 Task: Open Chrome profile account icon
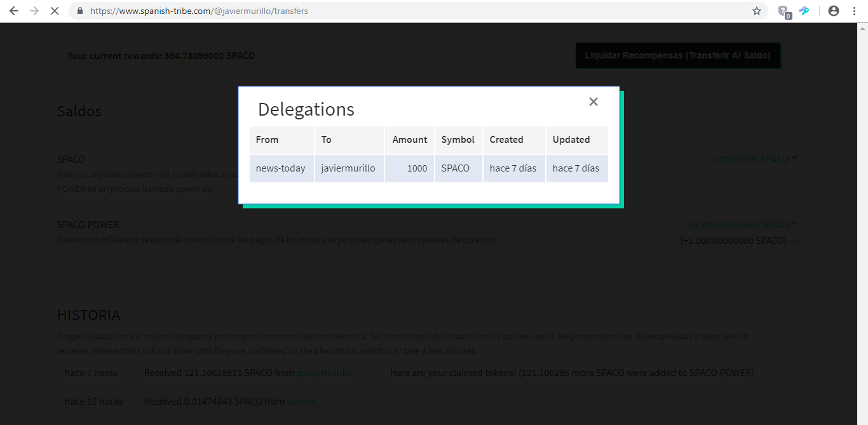(x=834, y=11)
